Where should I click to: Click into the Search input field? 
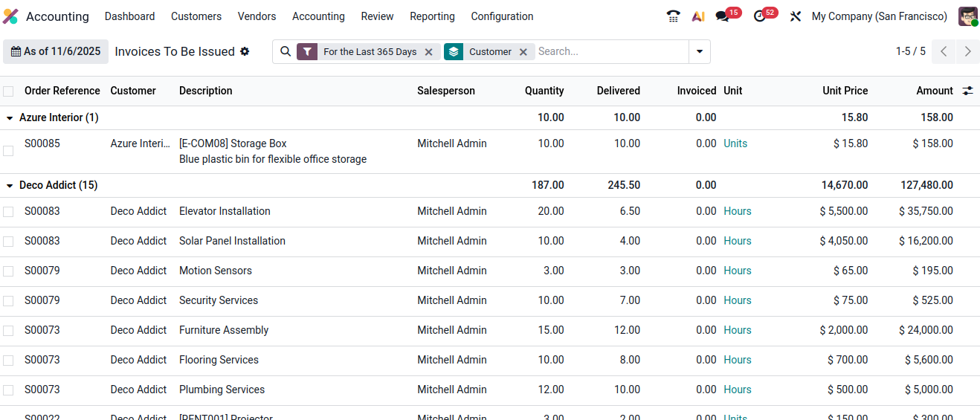(x=610, y=51)
